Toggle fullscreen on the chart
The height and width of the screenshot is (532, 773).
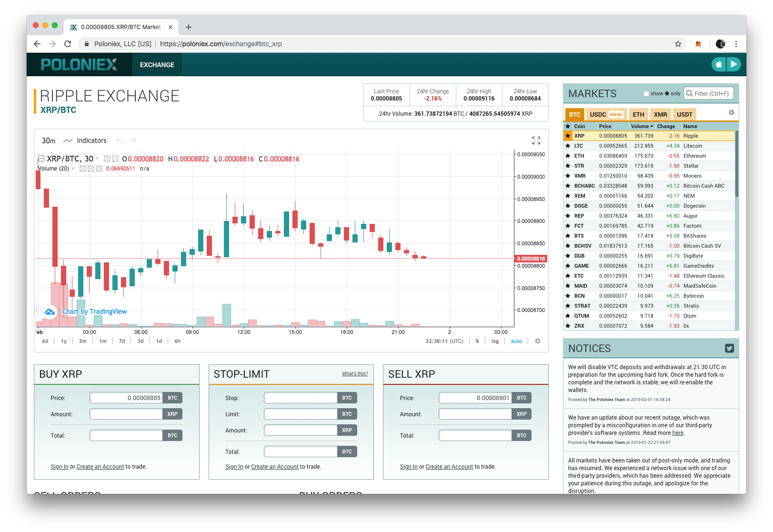[536, 141]
